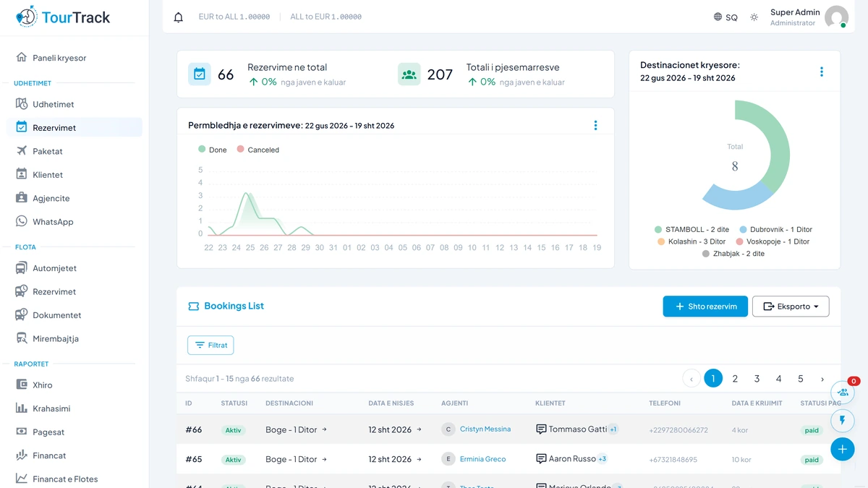Viewport: 868px width, 488px height.
Task: Toggle light/dark theme sun icon
Action: click(754, 17)
